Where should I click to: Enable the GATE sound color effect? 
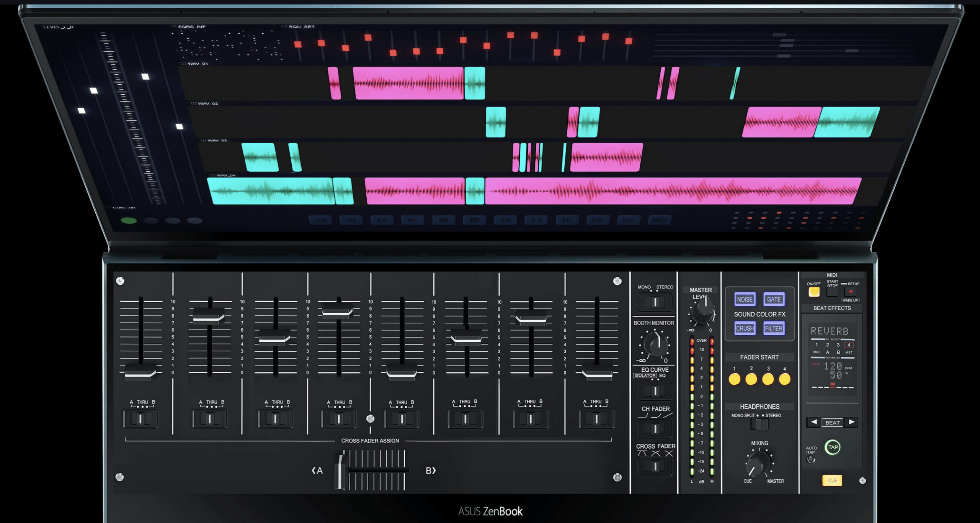pyautogui.click(x=774, y=299)
